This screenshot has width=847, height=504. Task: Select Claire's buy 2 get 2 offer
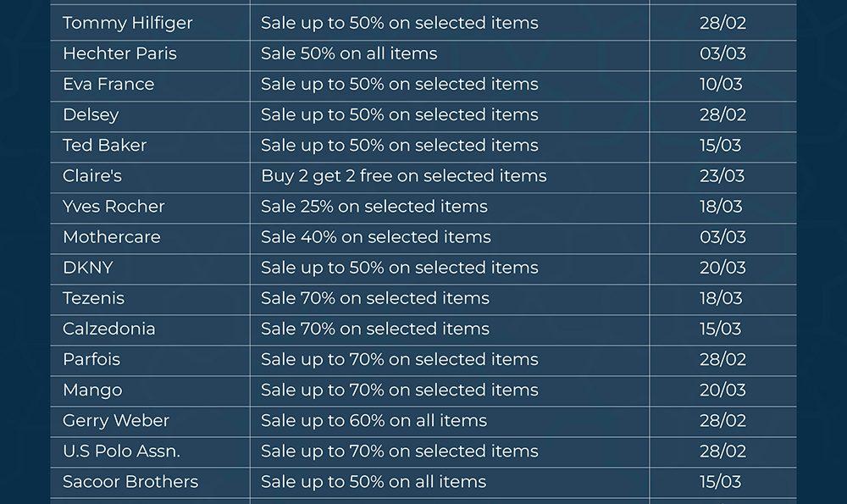coord(403,175)
